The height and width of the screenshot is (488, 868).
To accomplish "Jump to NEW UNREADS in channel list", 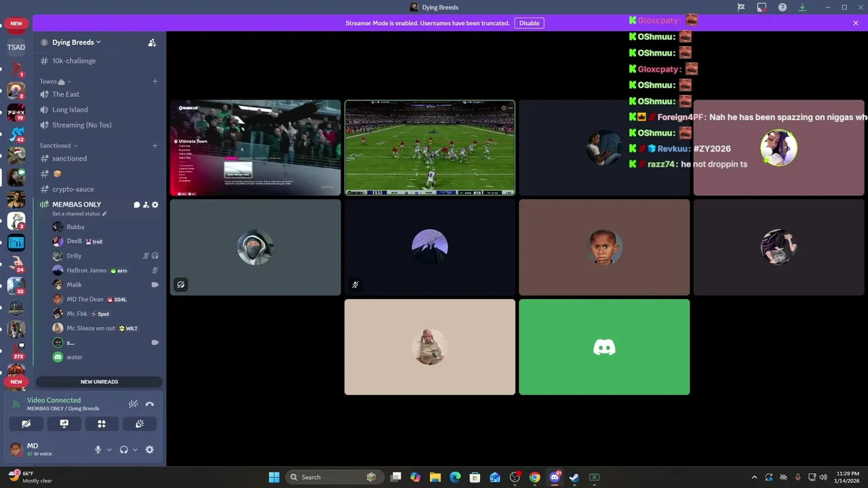I will coord(99,382).
